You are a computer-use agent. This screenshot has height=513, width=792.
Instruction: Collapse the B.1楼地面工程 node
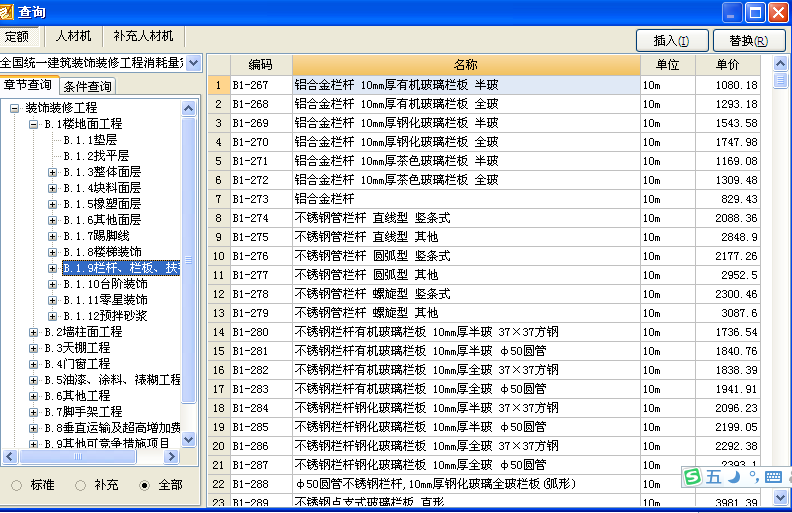[33, 124]
